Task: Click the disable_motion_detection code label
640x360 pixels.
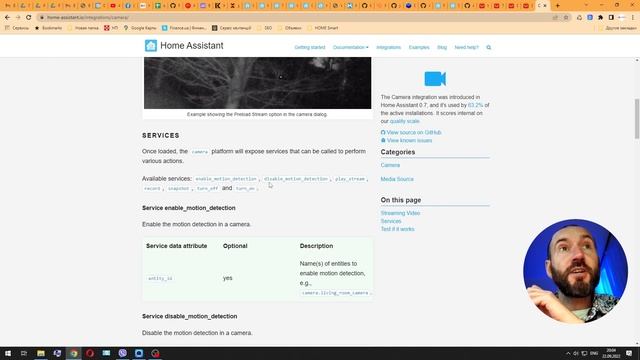Action: click(x=296, y=179)
